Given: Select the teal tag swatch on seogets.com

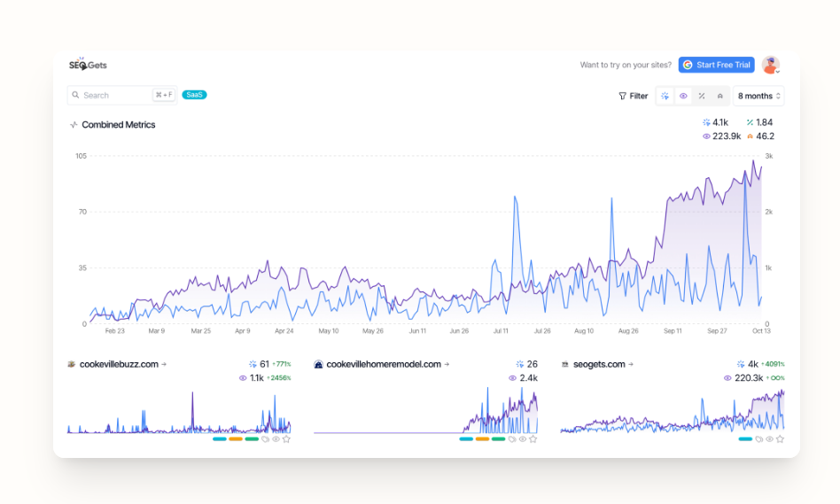Looking at the screenshot, I should (x=745, y=439).
